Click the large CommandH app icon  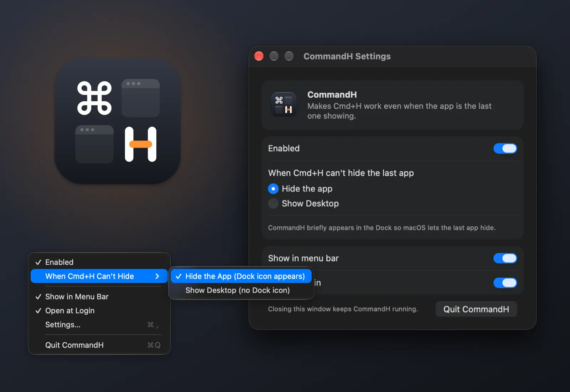coord(118,121)
